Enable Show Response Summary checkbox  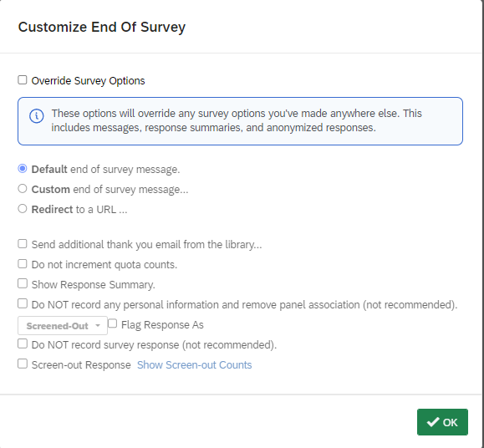[x=23, y=283]
